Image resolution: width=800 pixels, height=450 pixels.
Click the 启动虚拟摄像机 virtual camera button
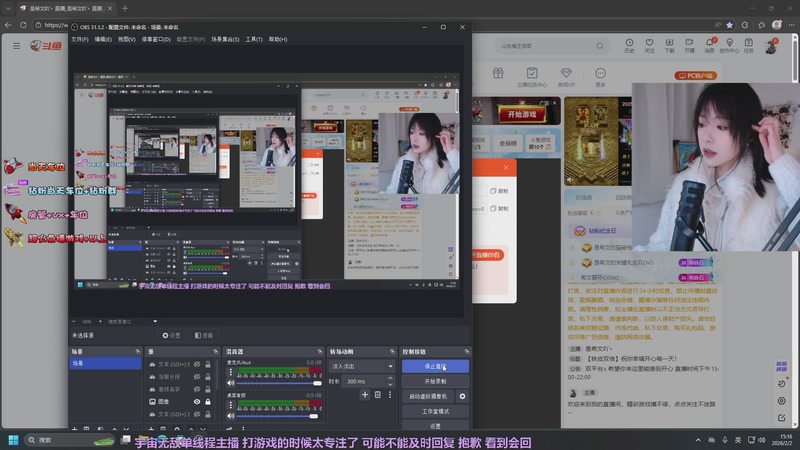coord(428,396)
